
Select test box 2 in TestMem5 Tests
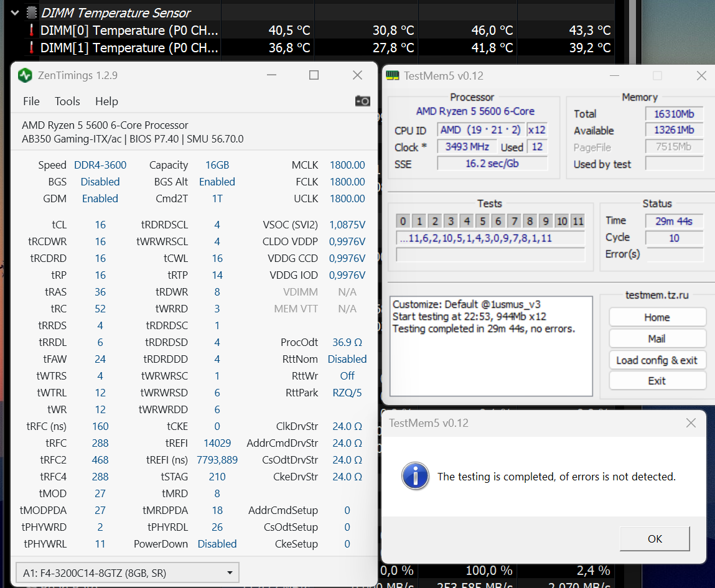[435, 221]
